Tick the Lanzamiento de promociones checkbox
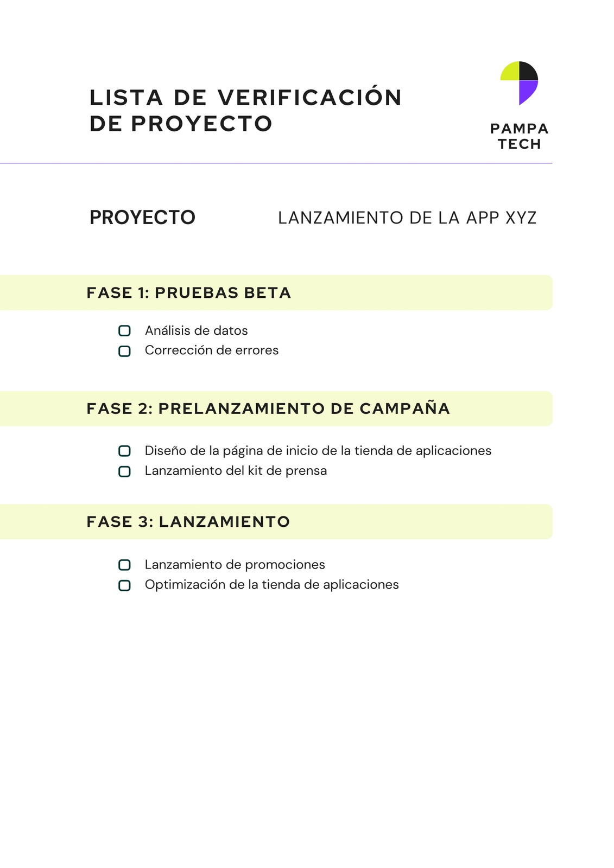The image size is (614, 868). (x=124, y=565)
